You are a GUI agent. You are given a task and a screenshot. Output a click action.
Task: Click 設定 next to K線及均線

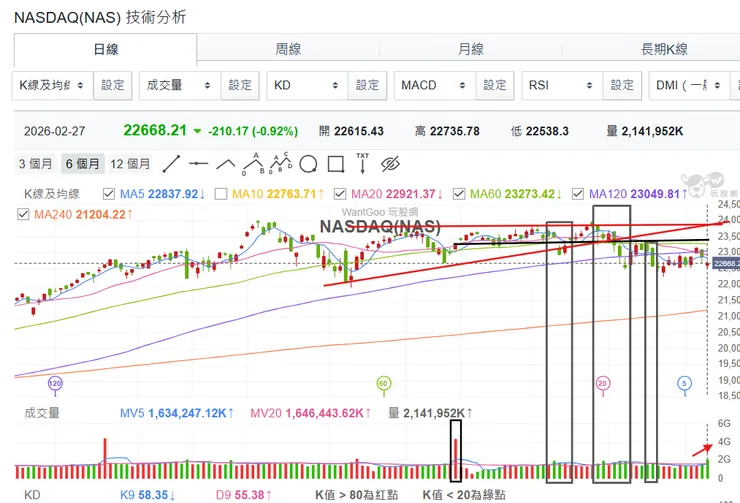[112, 85]
